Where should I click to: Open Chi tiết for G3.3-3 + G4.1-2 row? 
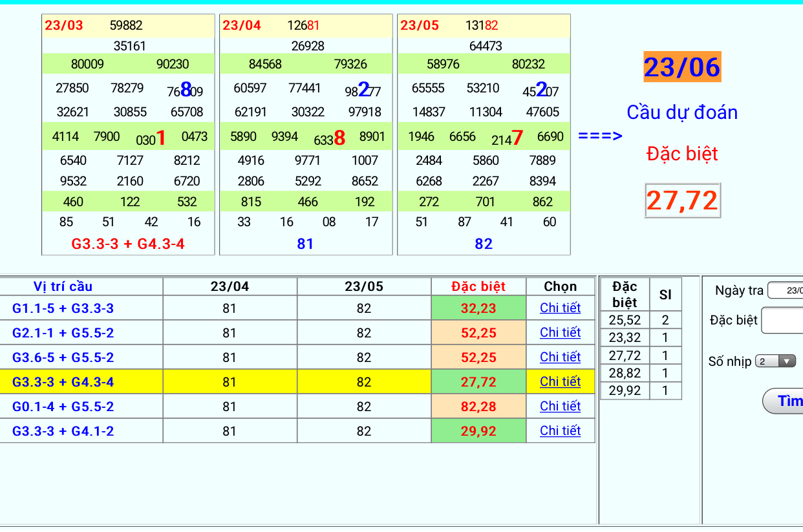[560, 431]
